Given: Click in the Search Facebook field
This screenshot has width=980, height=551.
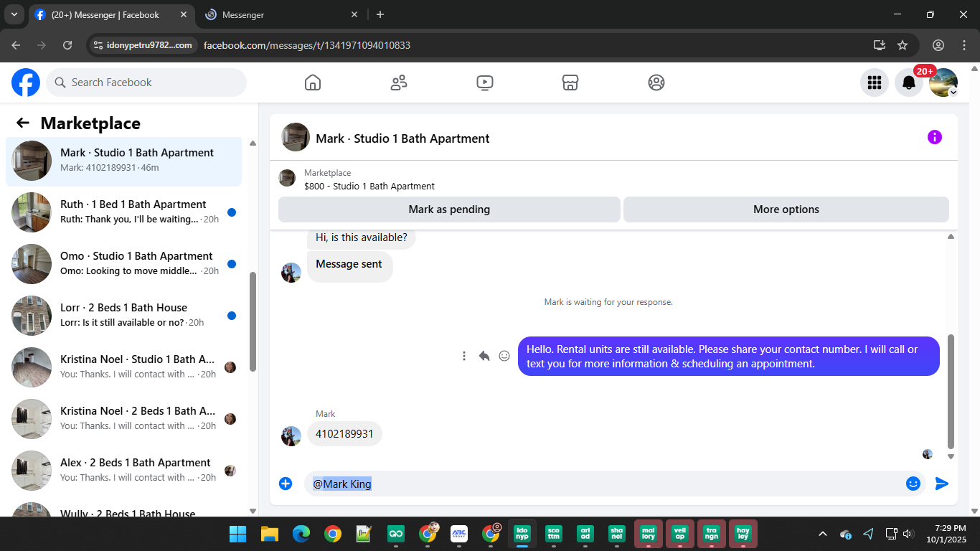Looking at the screenshot, I should 146,83.
